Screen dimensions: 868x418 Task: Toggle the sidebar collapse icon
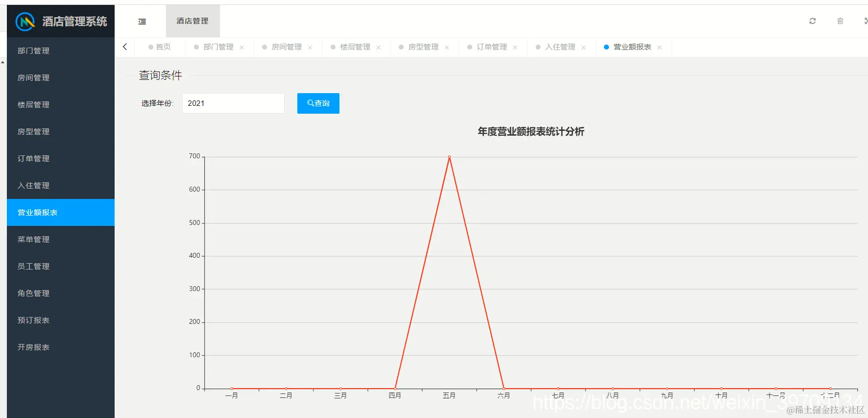click(x=142, y=22)
